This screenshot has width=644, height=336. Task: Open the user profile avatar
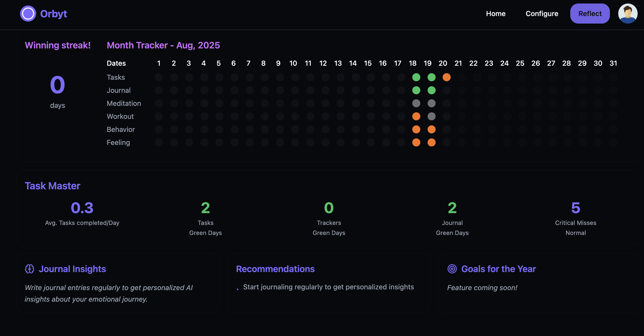[x=627, y=14]
